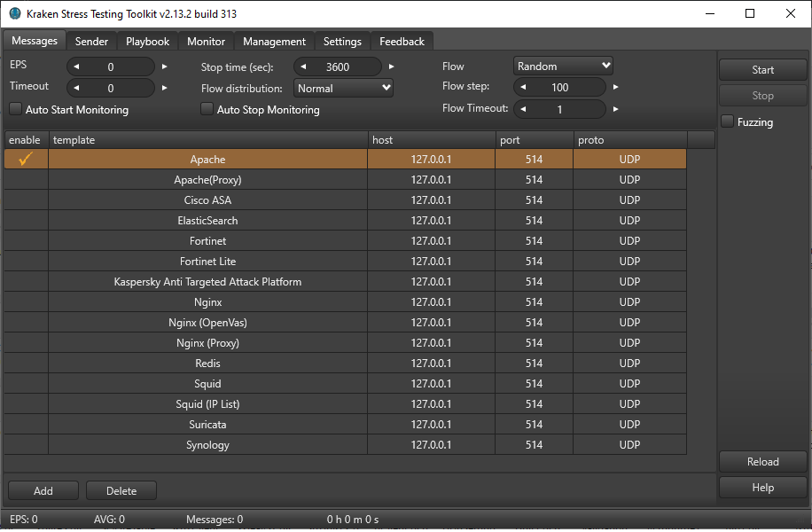Enable Auto Stop Monitoring checkbox
This screenshot has width=812, height=532.
pos(207,109)
